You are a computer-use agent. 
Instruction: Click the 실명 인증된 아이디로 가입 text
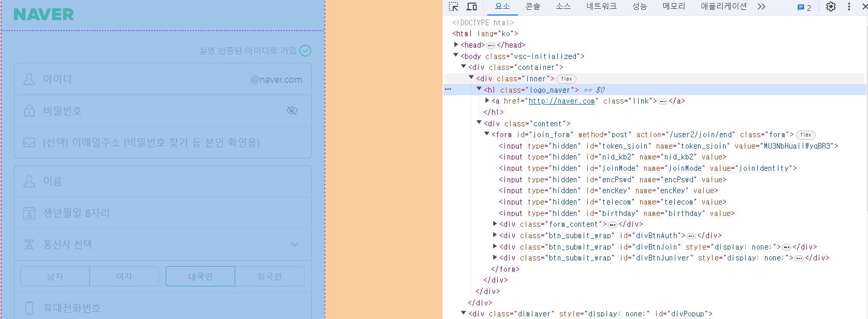248,51
